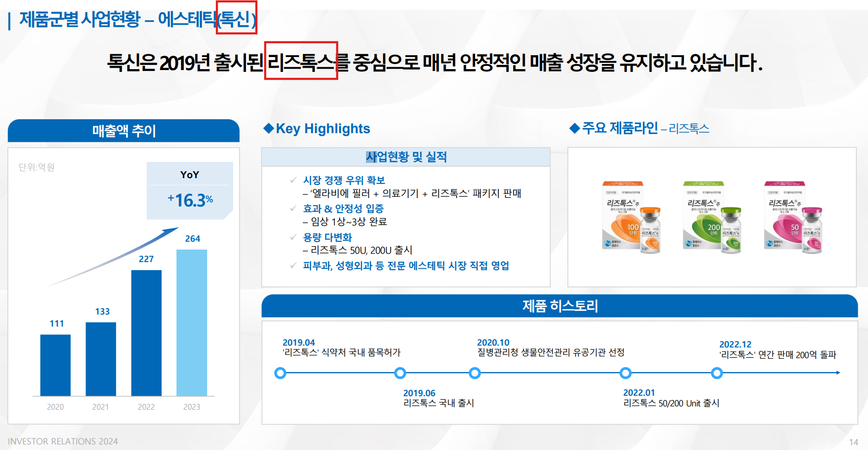The height and width of the screenshot is (450, 868).
Task: Click the 2019.06 timeline circle marker
Action: (x=400, y=373)
